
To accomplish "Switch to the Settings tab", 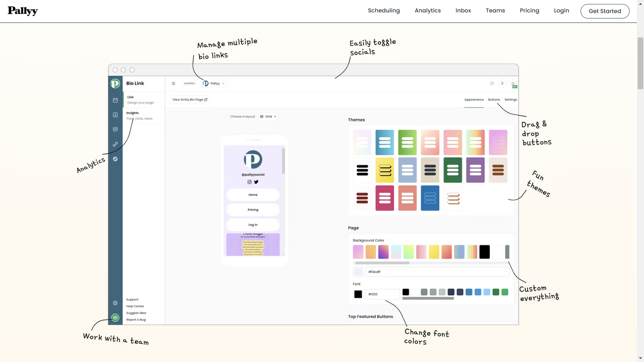I will (511, 100).
